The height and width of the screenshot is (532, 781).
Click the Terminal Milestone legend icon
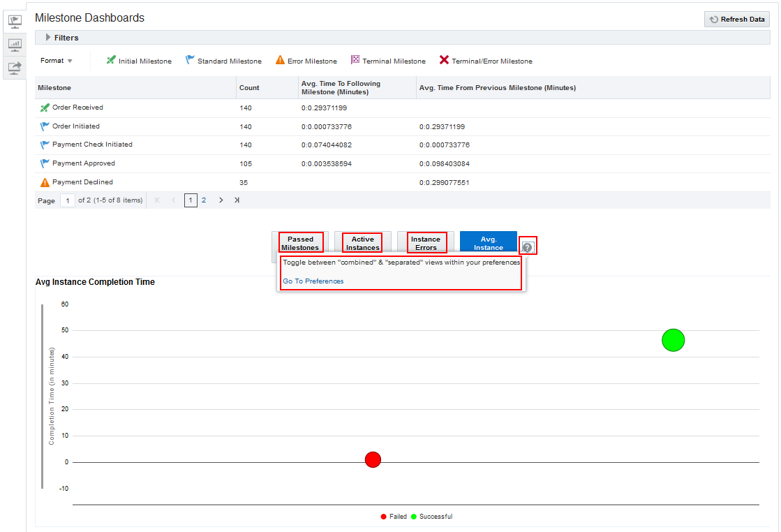[x=355, y=60]
